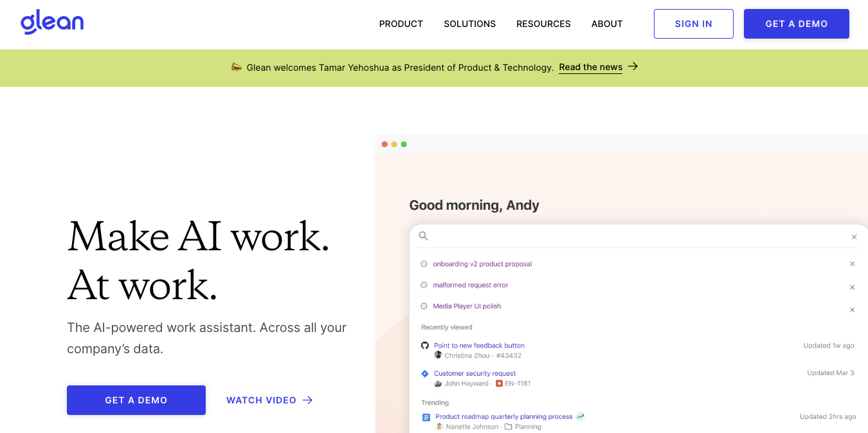Image resolution: width=868 pixels, height=433 pixels.
Task: Click John Hayward's avatar
Action: click(439, 383)
